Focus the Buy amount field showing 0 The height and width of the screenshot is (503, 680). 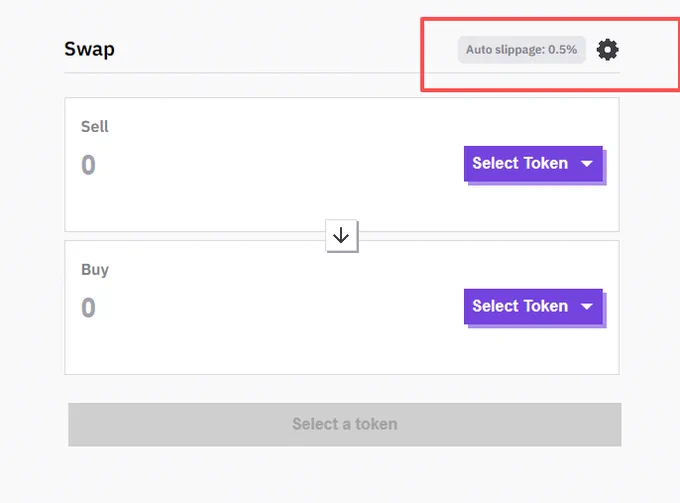88,307
